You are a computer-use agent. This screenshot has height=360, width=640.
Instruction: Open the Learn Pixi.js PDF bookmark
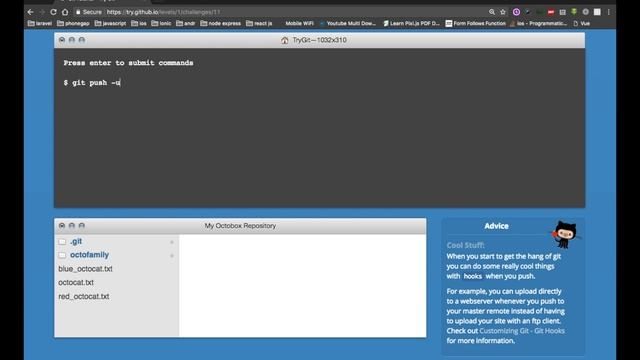tap(411, 23)
